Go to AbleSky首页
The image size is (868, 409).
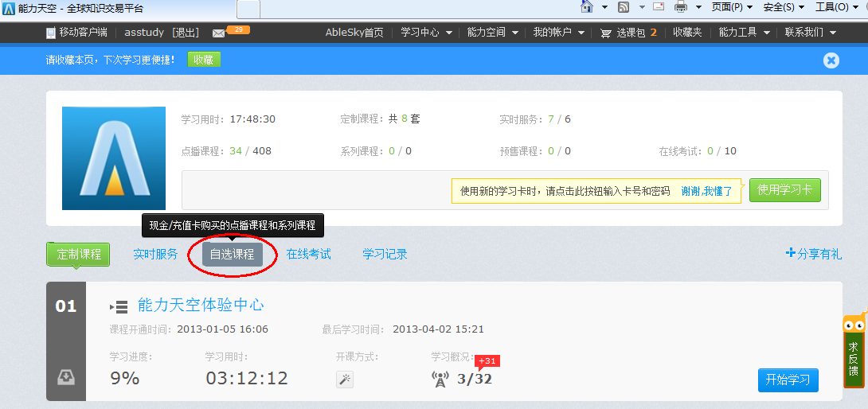pyautogui.click(x=354, y=33)
